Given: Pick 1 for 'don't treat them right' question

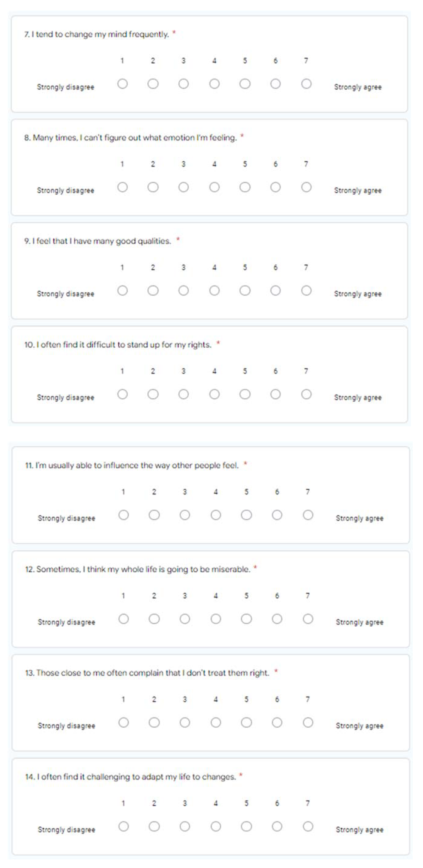Looking at the screenshot, I should (123, 722).
